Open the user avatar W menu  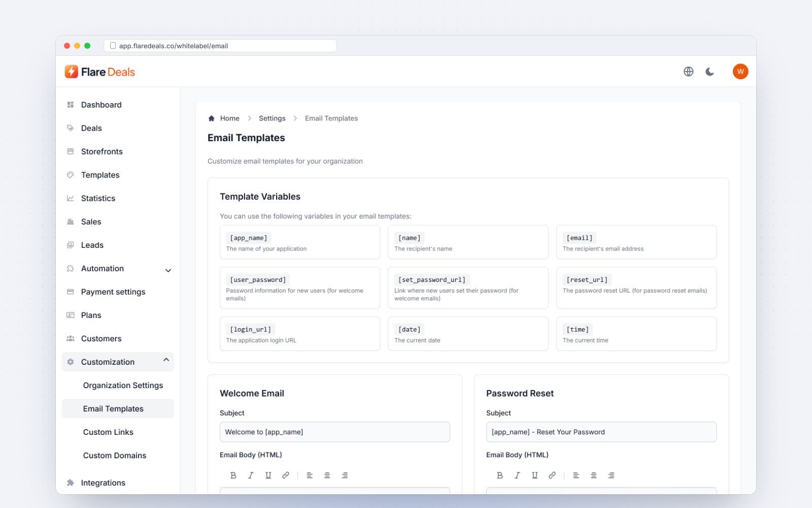coord(740,72)
